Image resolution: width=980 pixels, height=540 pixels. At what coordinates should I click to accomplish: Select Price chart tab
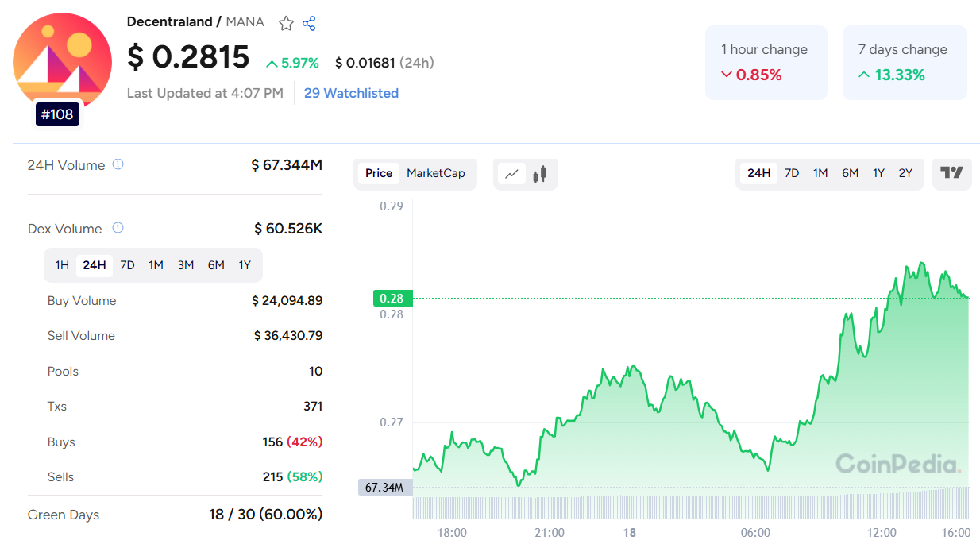(379, 173)
